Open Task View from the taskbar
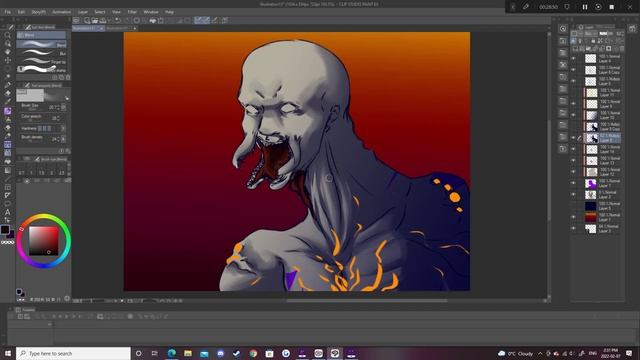This screenshot has width=640, height=360. pyautogui.click(x=155, y=353)
